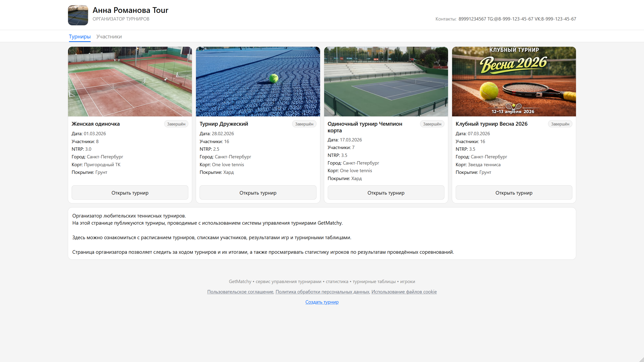
Task: Click the blue hard court ball photo
Action: click(x=258, y=82)
